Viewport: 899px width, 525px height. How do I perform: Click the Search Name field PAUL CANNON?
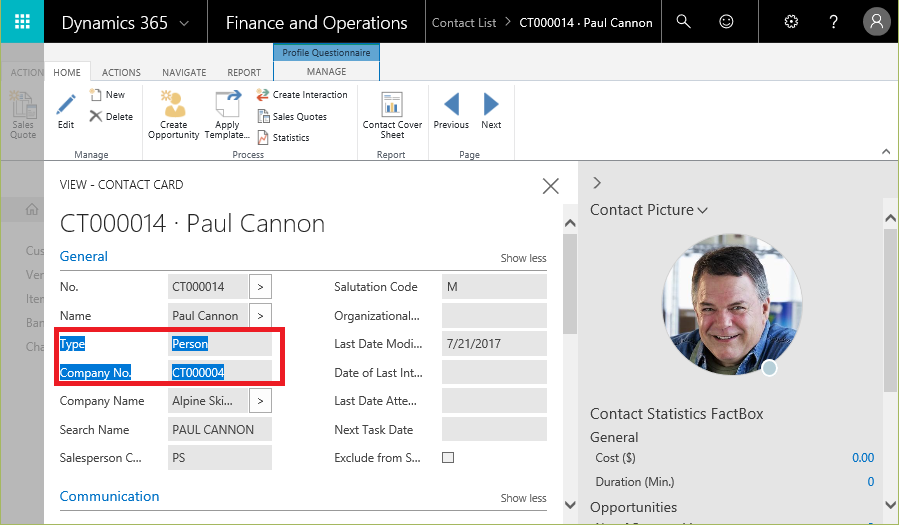point(220,430)
